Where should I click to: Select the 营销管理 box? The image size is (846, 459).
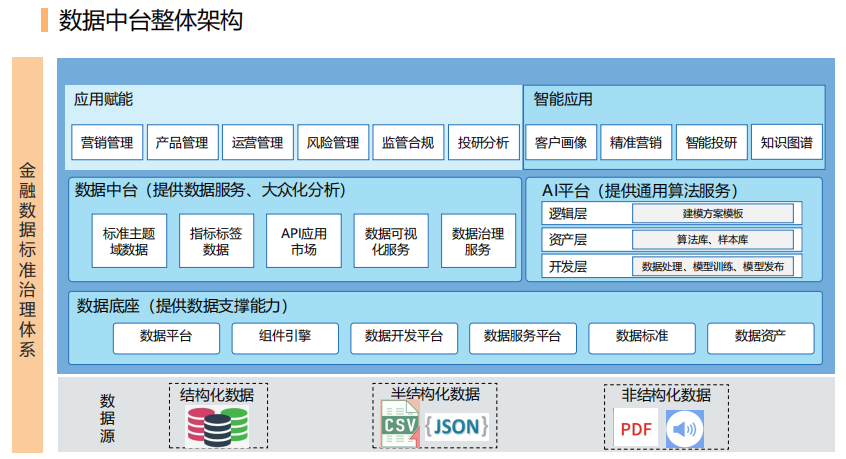[107, 142]
